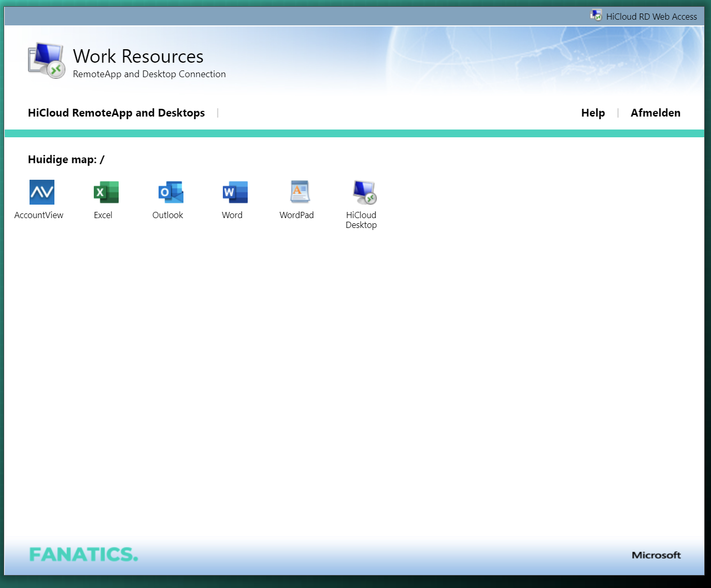The width and height of the screenshot is (711, 588).
Task: Click the HiCloud Desktop label text
Action: click(x=361, y=220)
